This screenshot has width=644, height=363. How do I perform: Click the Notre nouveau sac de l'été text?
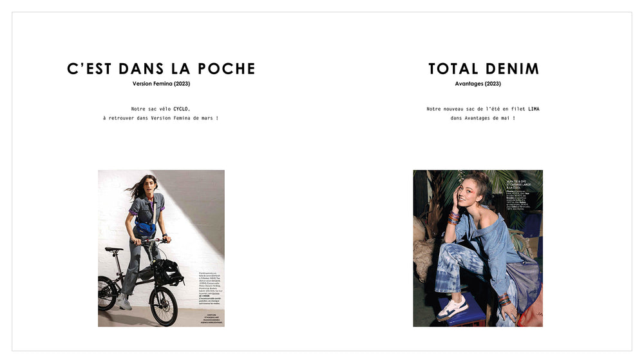click(x=476, y=109)
